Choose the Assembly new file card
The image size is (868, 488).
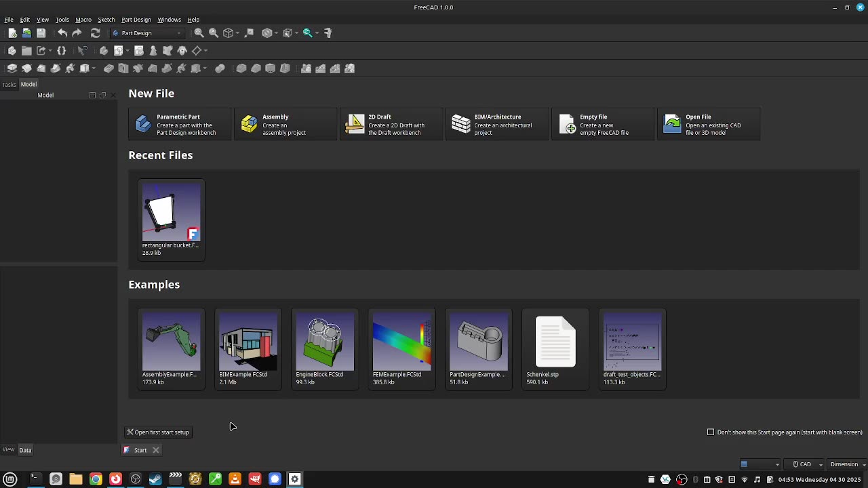click(285, 124)
